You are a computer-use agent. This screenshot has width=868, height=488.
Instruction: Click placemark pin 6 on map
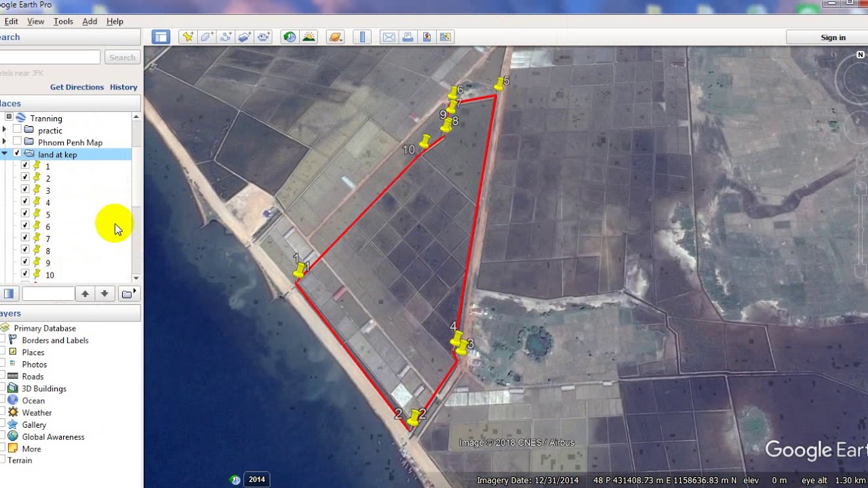coord(454,93)
